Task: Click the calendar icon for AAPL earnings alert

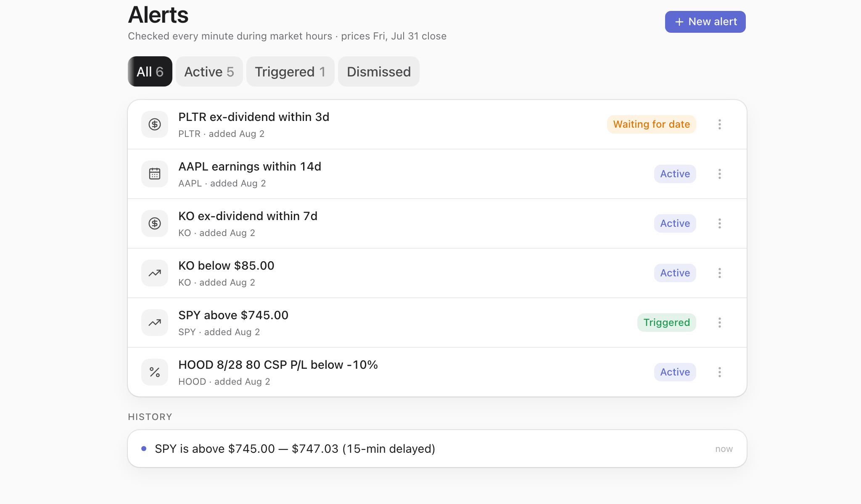Action: point(155,174)
